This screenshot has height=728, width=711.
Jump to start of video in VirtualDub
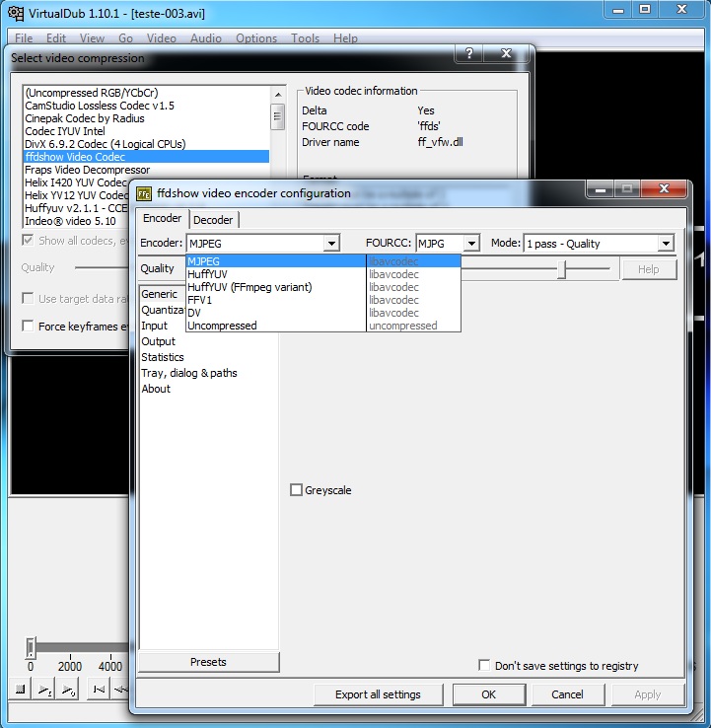coord(99,689)
